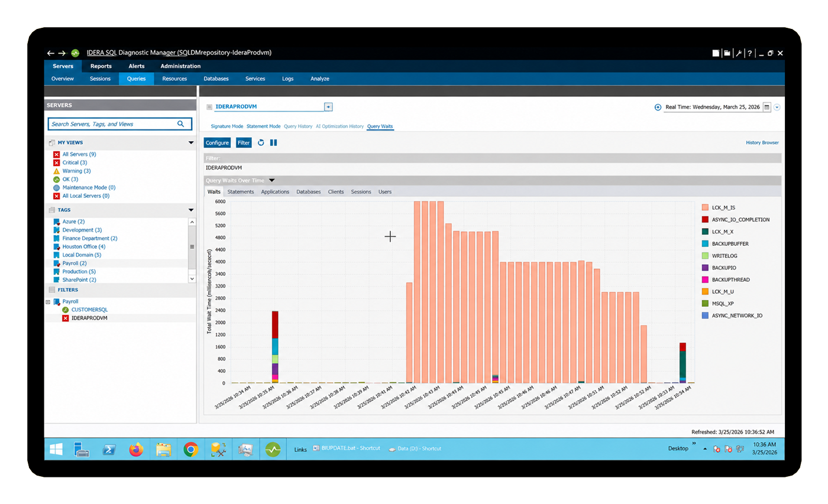This screenshot has width=828, height=504.
Task: Open File Explorer from the taskbar
Action: [164, 450]
